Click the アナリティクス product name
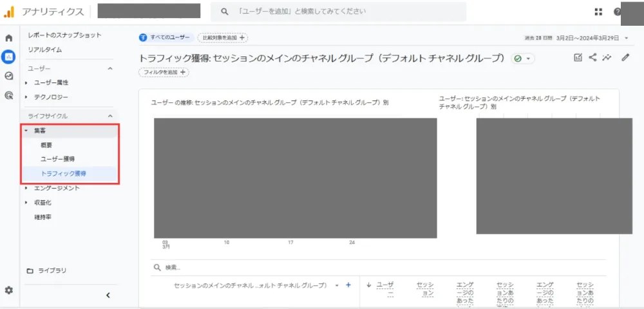The height and width of the screenshot is (309, 644). pos(53,12)
